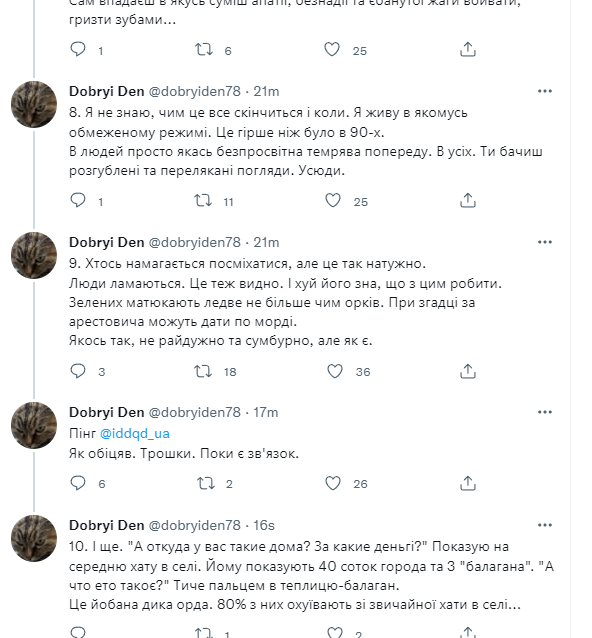Retweet tweet 8 showing 11 retweets

[x=203, y=200]
